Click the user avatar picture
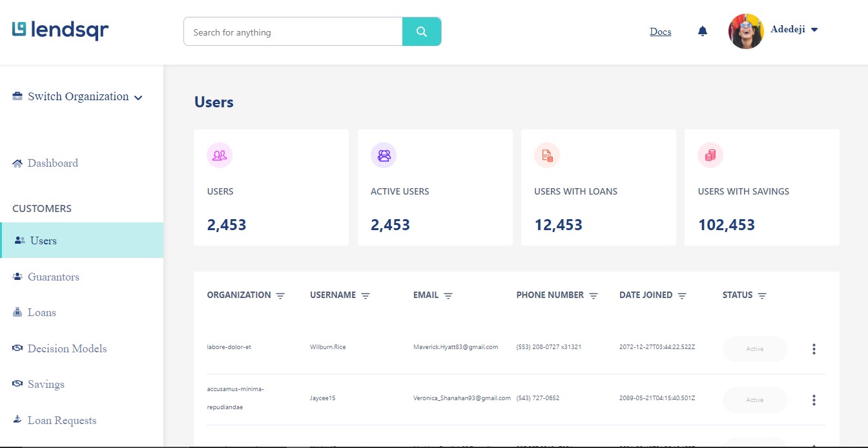The image size is (868, 448). pyautogui.click(x=746, y=31)
